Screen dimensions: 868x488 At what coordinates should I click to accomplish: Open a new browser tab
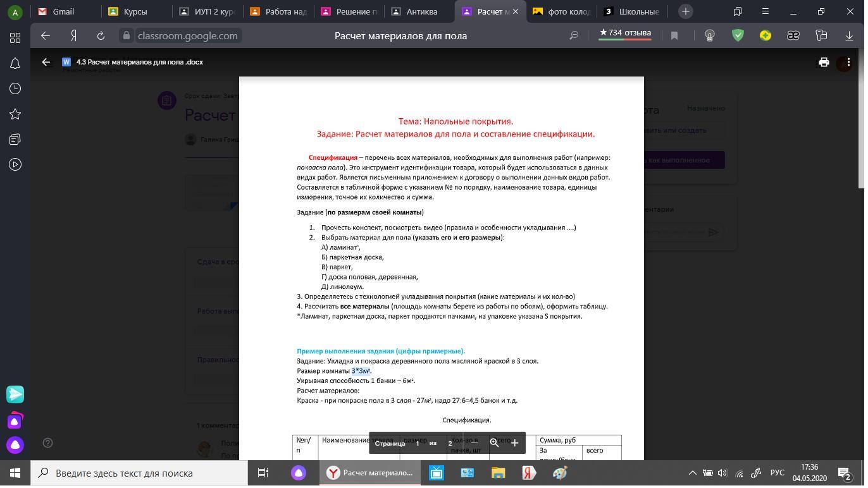[685, 11]
